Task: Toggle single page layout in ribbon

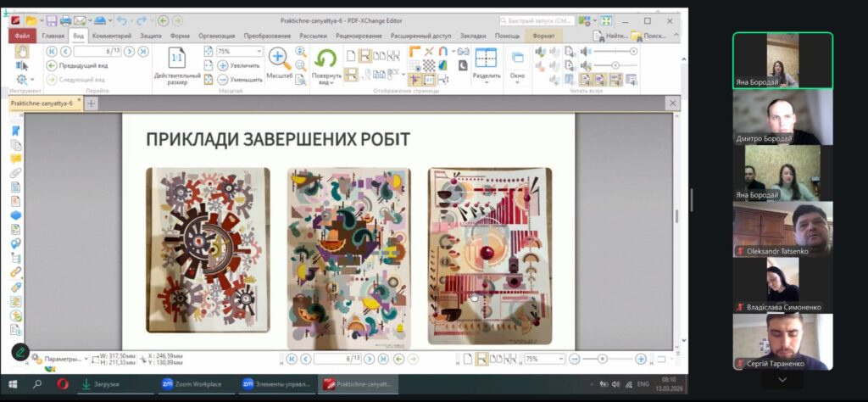Action: [x=350, y=55]
